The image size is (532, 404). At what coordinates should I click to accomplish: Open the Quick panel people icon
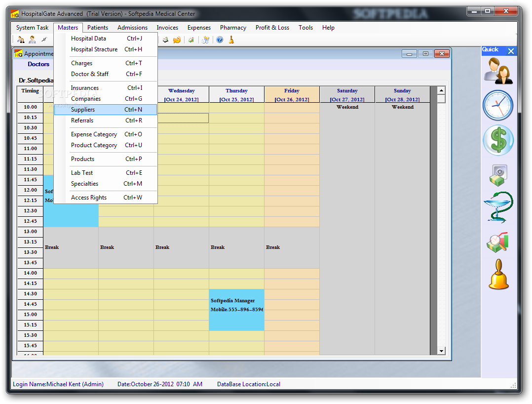pyautogui.click(x=498, y=71)
